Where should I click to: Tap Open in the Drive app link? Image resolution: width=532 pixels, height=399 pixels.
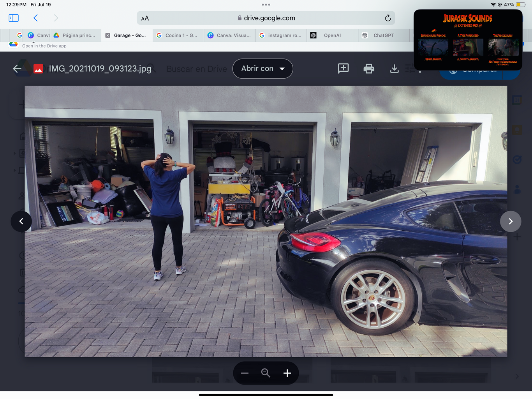[x=44, y=46]
